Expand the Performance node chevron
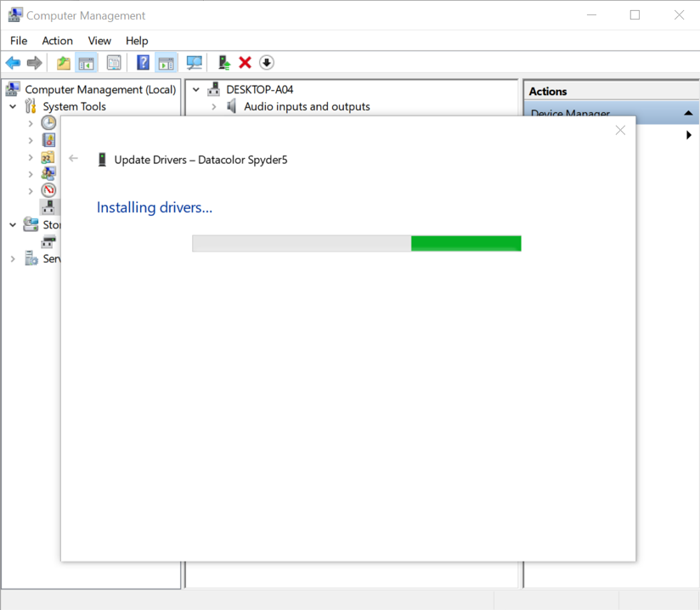700x610 pixels. pyautogui.click(x=31, y=191)
